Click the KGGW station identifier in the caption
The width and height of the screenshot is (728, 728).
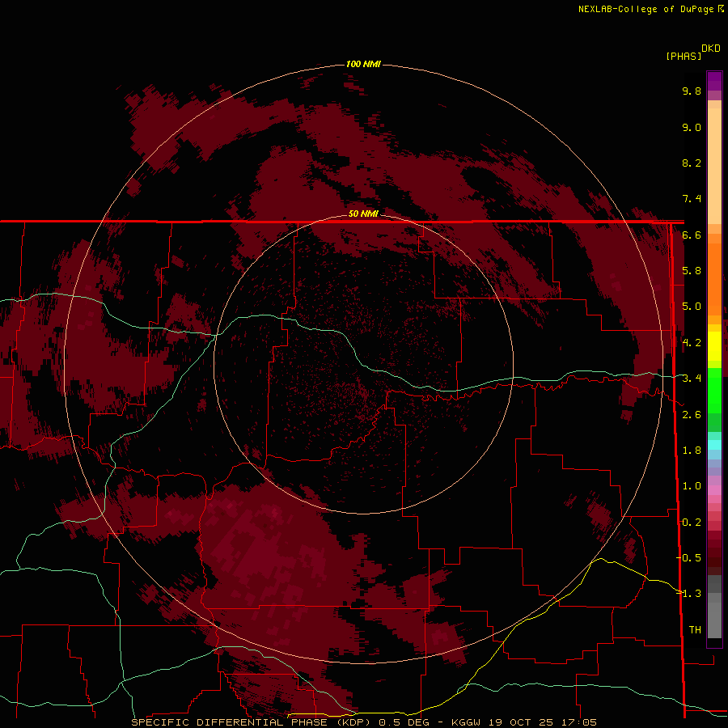point(468,722)
